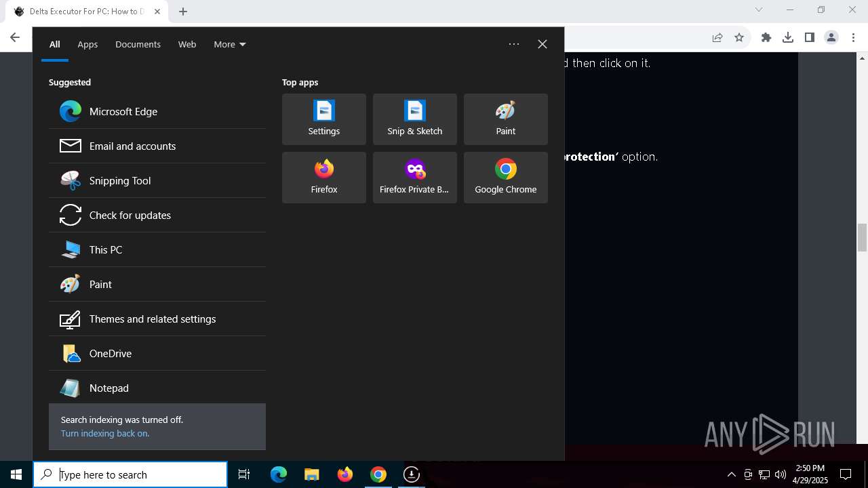Select Delta Executor For PC tab
868x488 pixels.
pyautogui.click(x=88, y=12)
